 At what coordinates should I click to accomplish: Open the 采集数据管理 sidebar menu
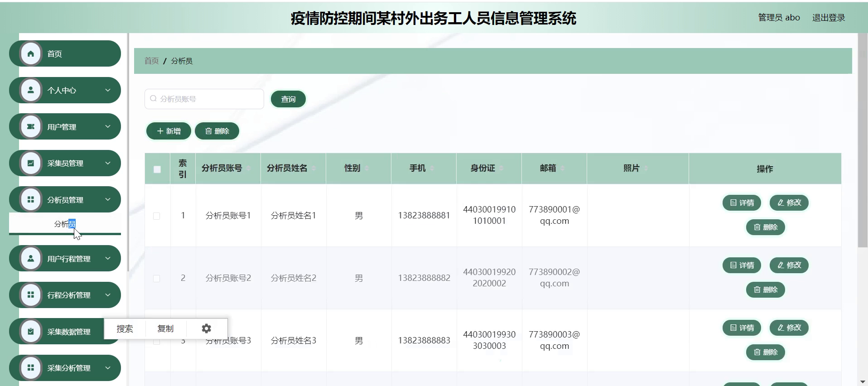click(x=65, y=331)
